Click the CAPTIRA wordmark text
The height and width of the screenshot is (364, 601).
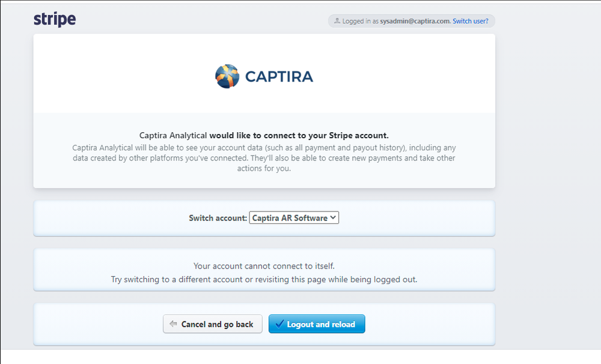[x=279, y=77]
